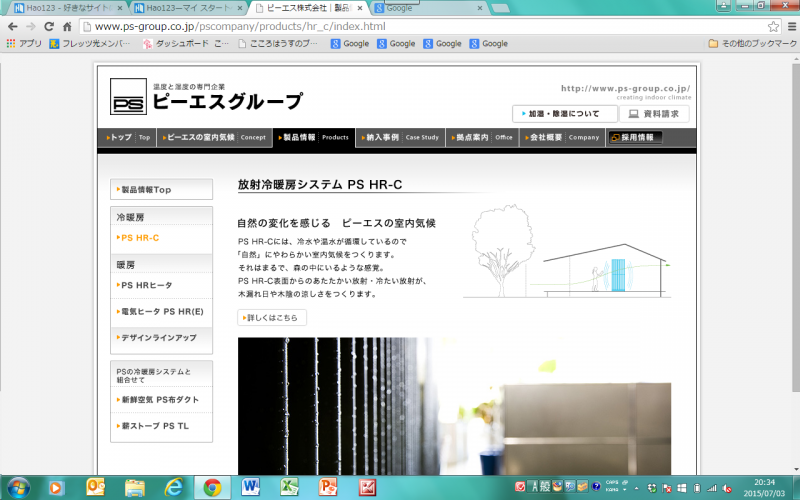
Task: Open Word from the taskbar
Action: click(x=251, y=488)
